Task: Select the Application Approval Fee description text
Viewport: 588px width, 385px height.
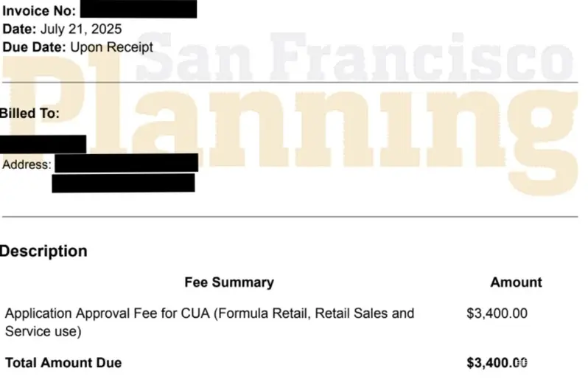Action: 209,322
